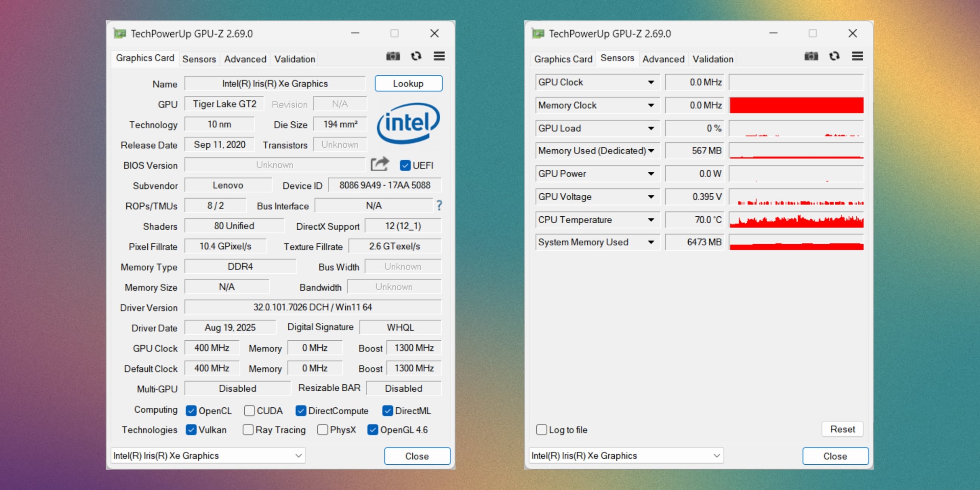This screenshot has width=980, height=490.
Task: Expand the CPU Temperature sensor dropdown
Action: point(651,220)
